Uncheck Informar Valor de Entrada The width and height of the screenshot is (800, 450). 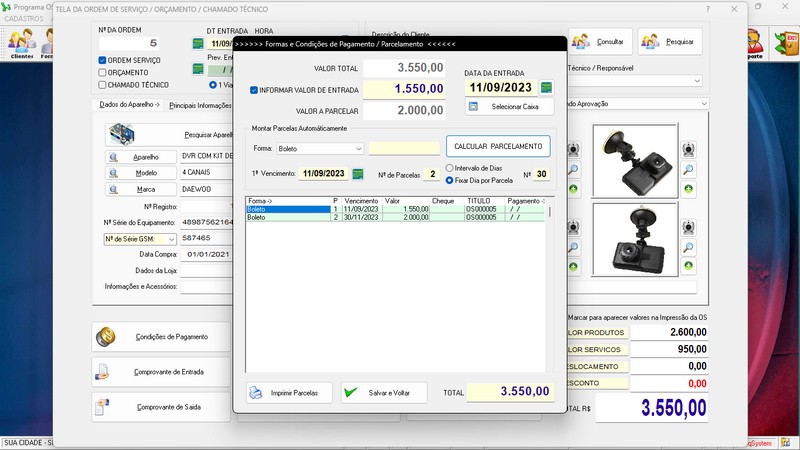pos(254,90)
